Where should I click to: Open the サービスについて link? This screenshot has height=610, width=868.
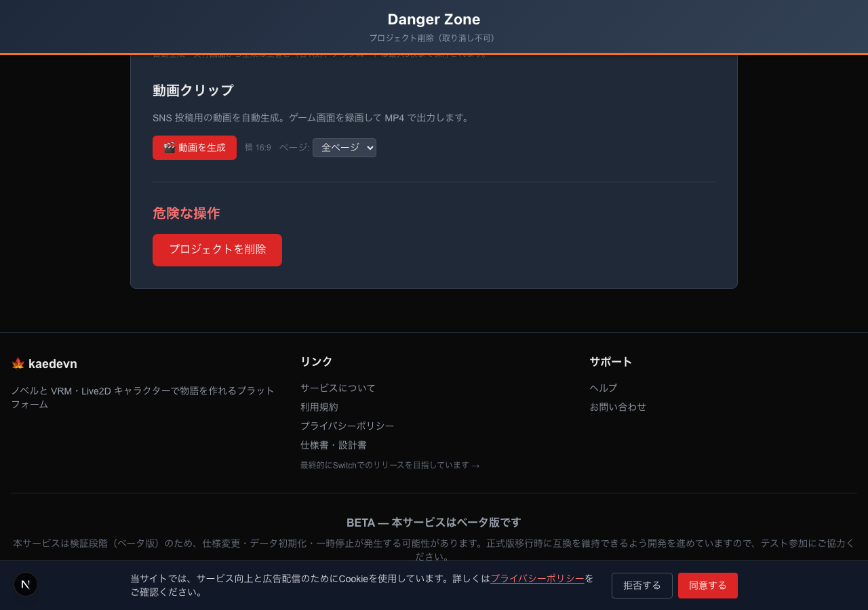[x=338, y=388]
